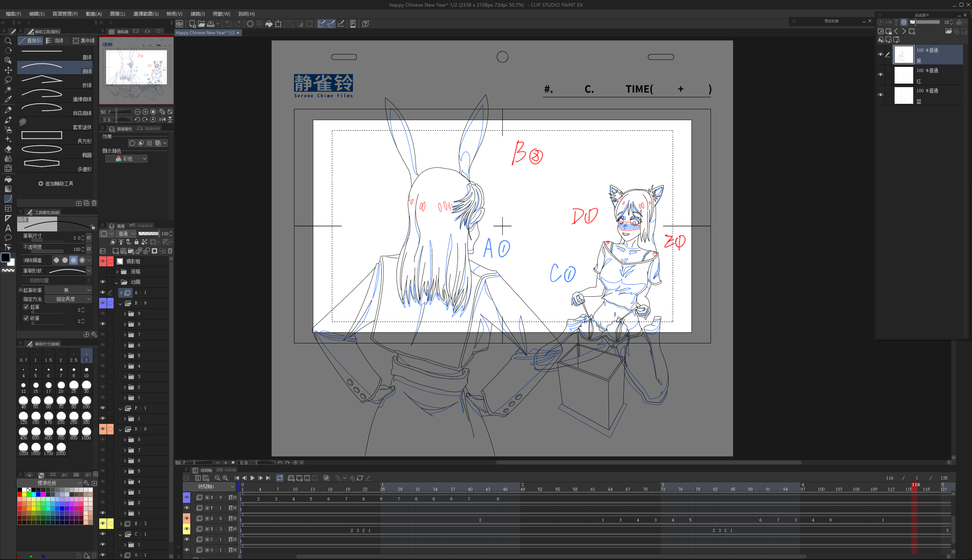
Task: Click the Clip Studio Paint support help icon
Action: [365, 24]
